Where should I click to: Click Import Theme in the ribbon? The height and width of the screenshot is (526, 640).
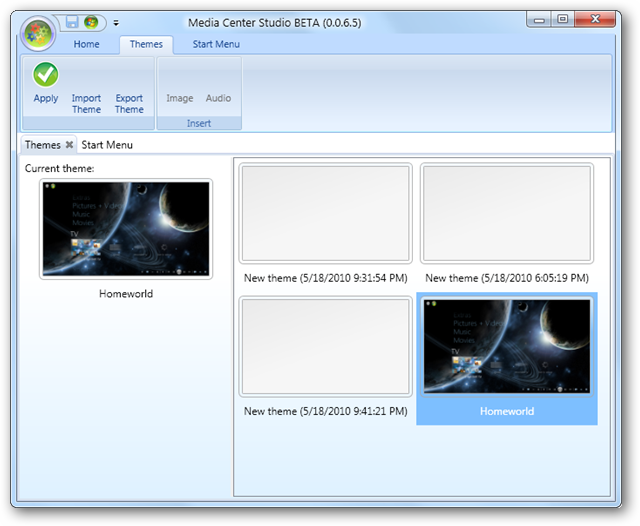(86, 104)
